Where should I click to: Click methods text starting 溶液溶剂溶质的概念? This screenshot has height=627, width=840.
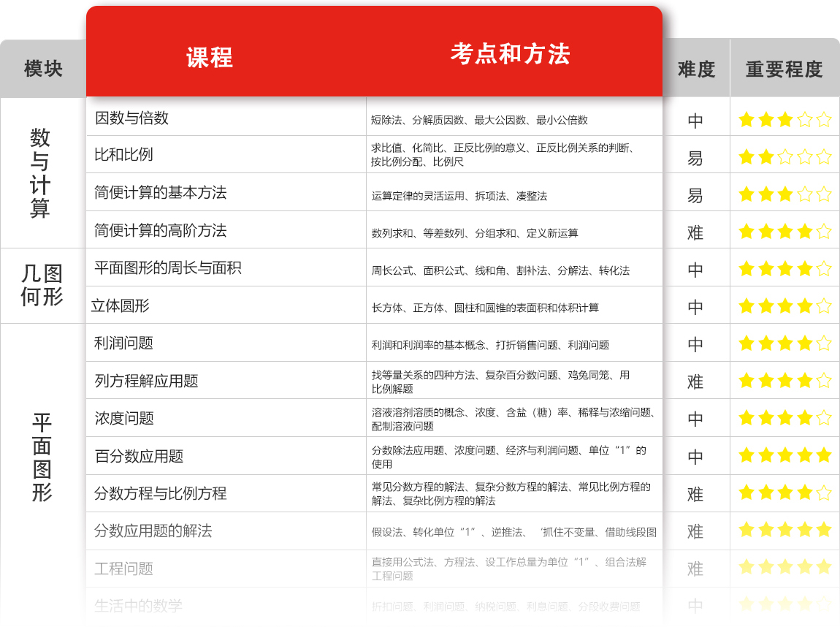513,419
